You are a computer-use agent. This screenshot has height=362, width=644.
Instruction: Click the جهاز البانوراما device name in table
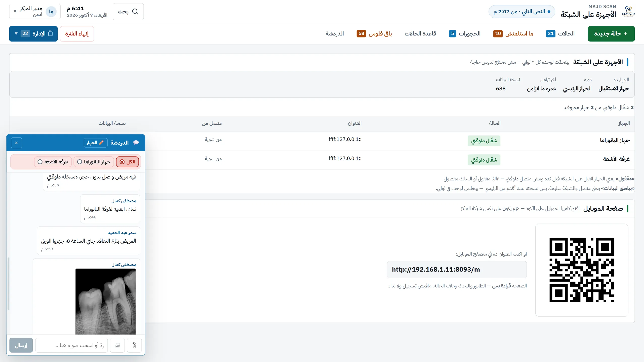pyautogui.click(x=615, y=140)
